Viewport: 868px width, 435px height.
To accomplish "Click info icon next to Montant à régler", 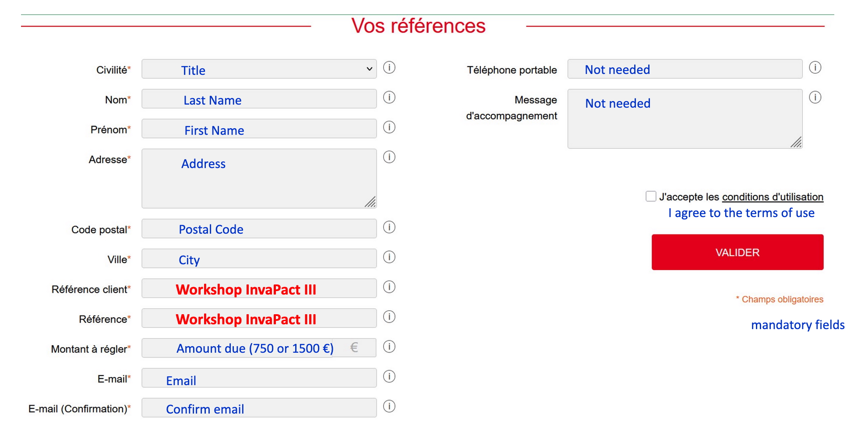I will click(x=389, y=347).
